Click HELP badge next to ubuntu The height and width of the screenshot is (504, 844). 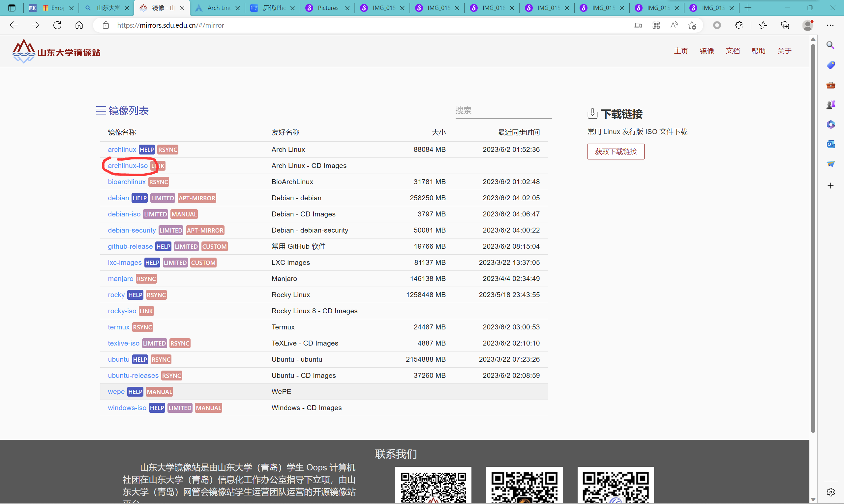pyautogui.click(x=140, y=359)
